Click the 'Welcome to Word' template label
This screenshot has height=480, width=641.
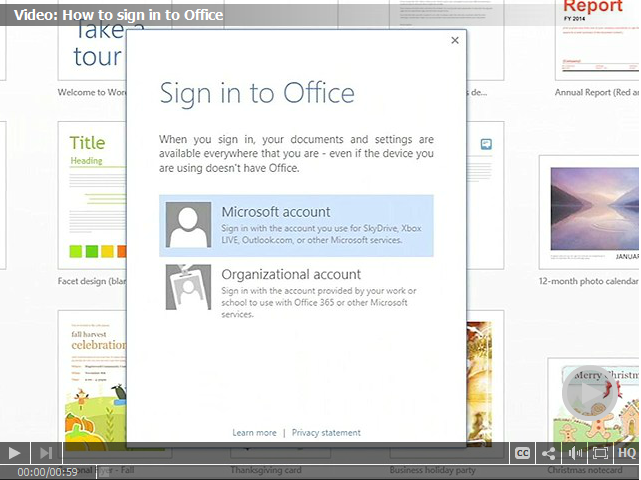tap(92, 92)
